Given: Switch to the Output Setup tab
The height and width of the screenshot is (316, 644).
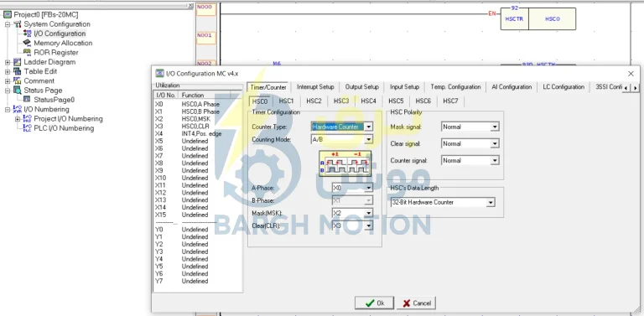Looking at the screenshot, I should point(362,87).
